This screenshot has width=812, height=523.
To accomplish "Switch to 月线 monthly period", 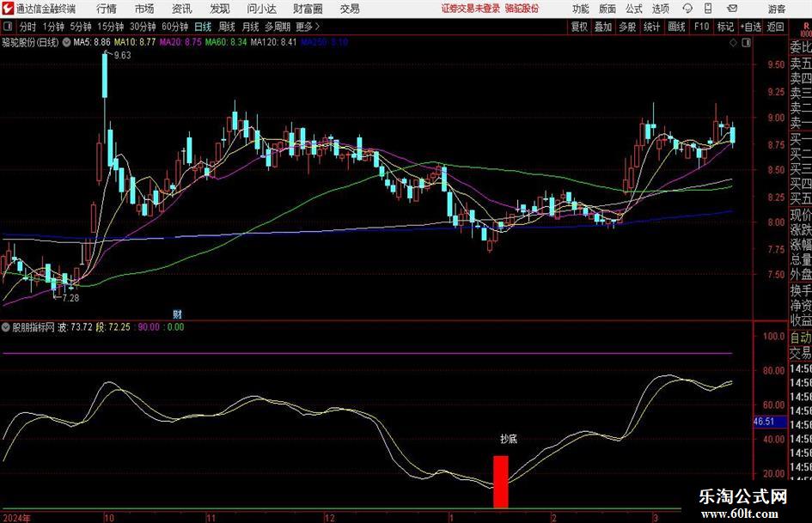I will (251, 27).
